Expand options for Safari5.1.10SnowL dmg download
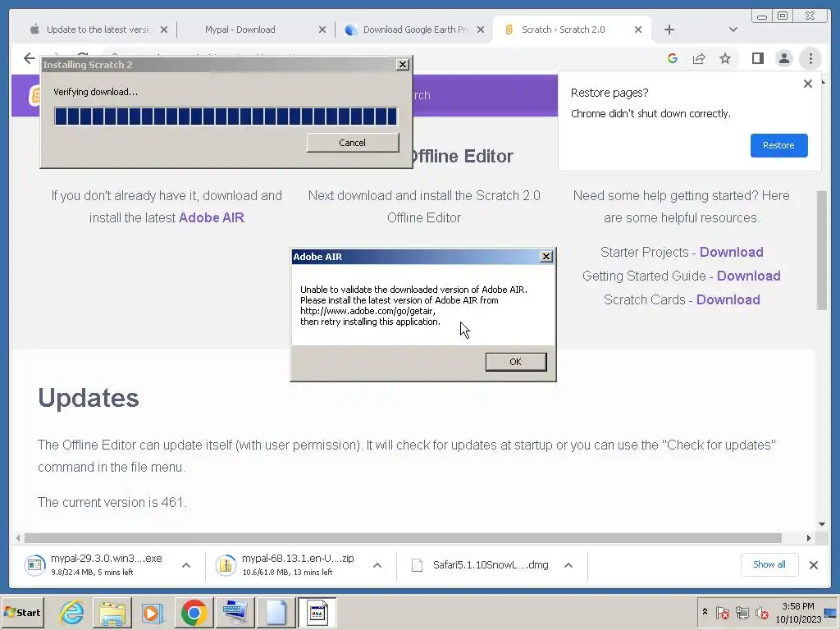This screenshot has height=630, width=840. [568, 565]
